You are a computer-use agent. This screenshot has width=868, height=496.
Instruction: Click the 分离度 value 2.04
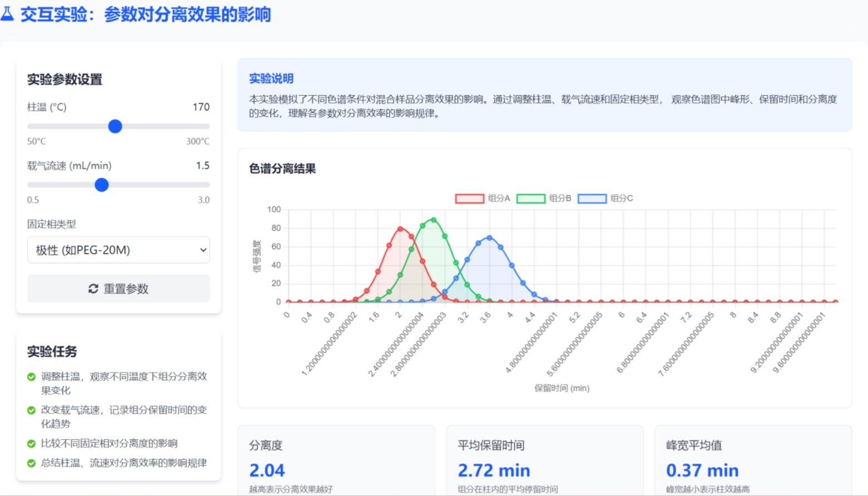tap(267, 470)
